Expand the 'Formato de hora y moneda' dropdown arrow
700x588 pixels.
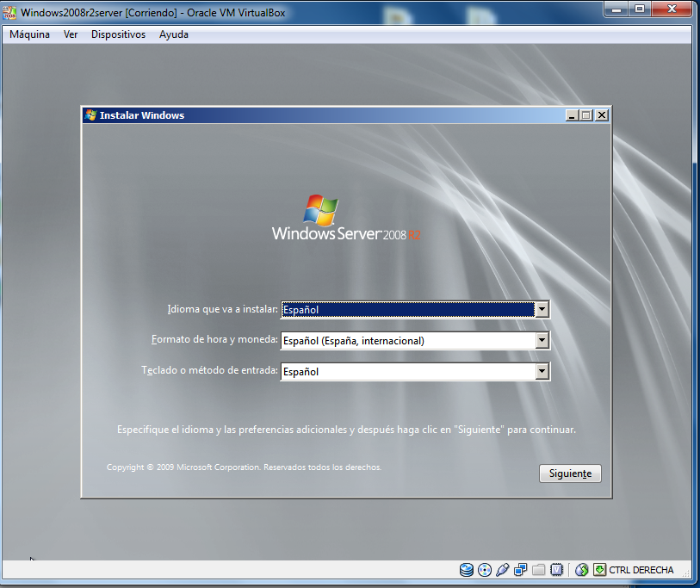(542, 341)
